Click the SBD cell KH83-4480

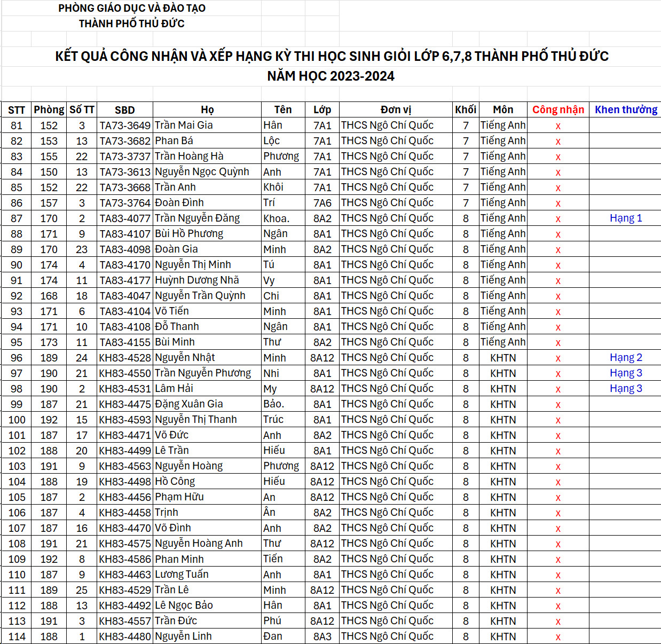pyautogui.click(x=125, y=637)
